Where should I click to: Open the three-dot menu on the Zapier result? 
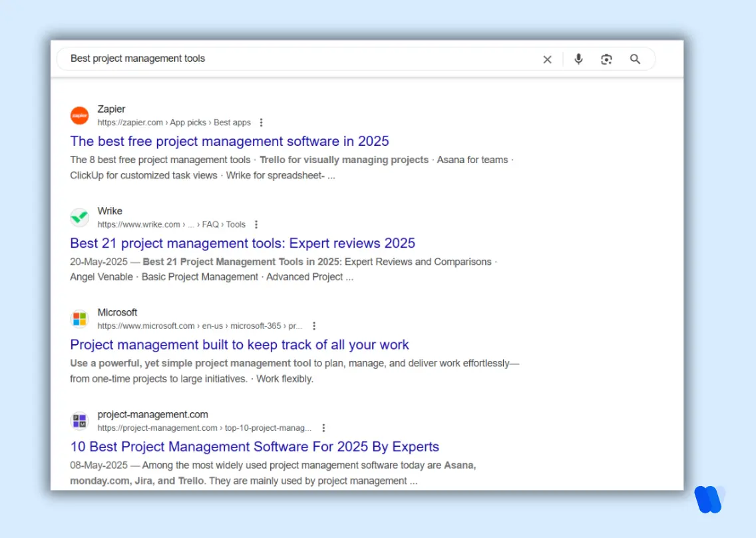(261, 123)
